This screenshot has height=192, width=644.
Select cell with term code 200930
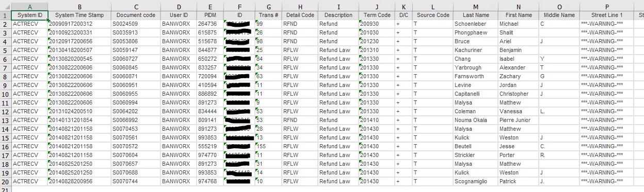(x=377, y=24)
